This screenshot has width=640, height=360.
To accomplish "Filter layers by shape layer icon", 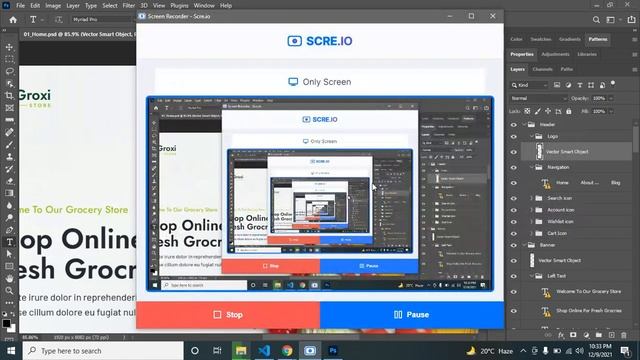I will (591, 85).
